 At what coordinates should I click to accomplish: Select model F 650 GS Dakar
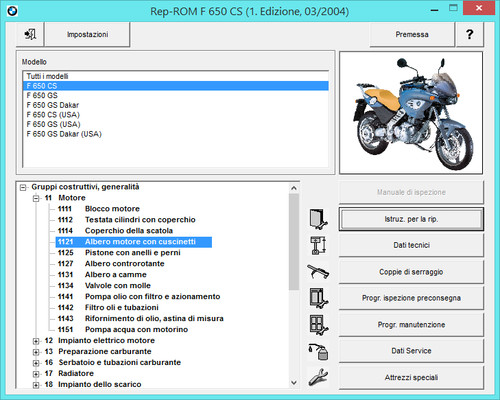click(x=176, y=105)
